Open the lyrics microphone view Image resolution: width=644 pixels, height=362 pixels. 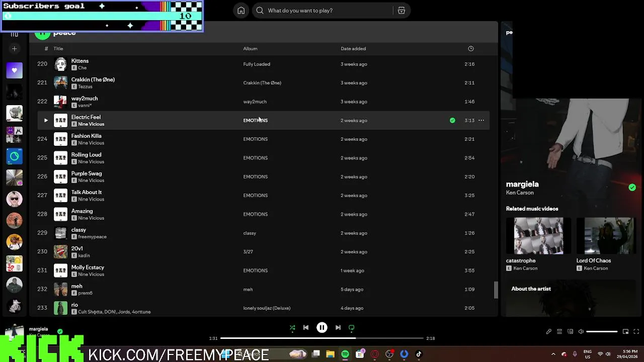coord(549,332)
